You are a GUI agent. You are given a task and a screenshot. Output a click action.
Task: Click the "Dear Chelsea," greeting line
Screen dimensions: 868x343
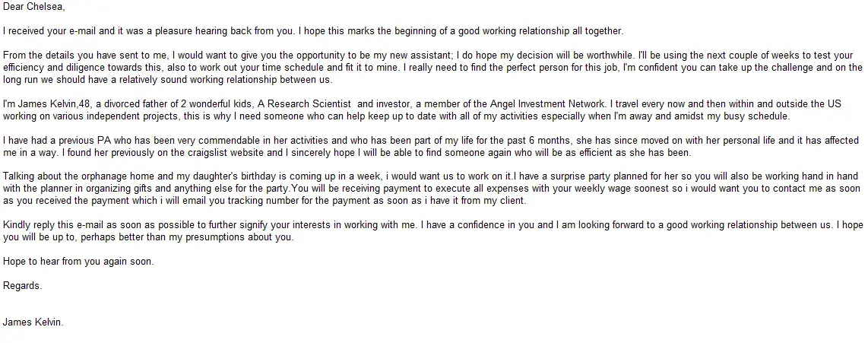[x=33, y=7]
